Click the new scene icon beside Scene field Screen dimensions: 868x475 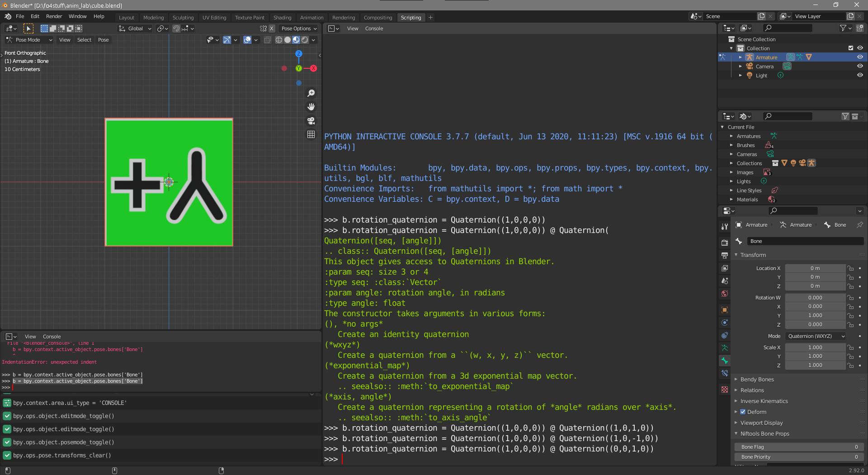point(761,16)
